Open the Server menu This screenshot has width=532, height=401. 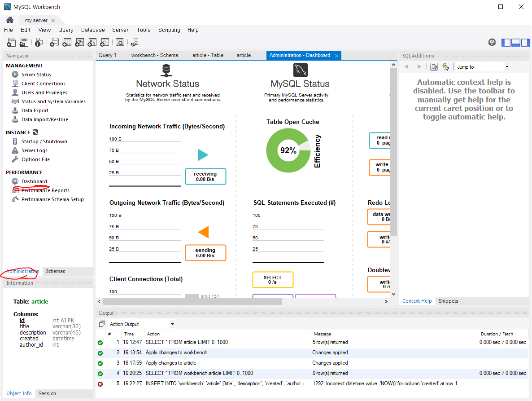tap(120, 30)
